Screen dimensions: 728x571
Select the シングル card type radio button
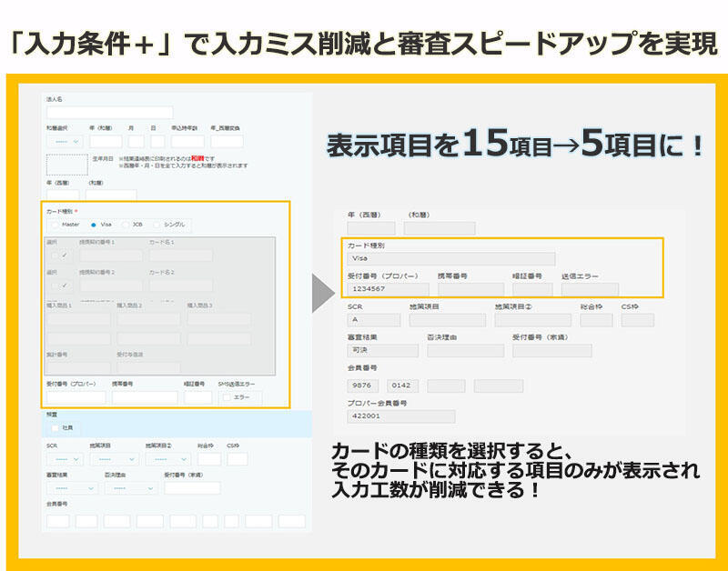coord(157,224)
